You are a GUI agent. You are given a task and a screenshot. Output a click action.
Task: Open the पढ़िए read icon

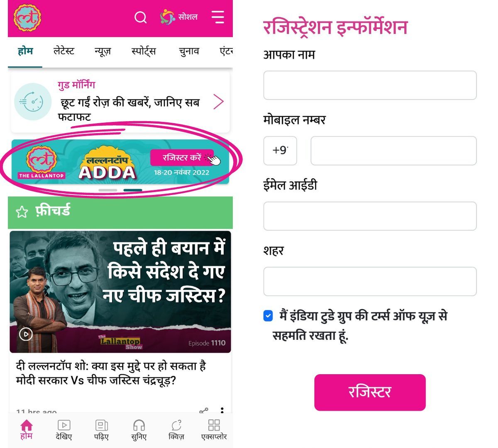click(x=102, y=425)
